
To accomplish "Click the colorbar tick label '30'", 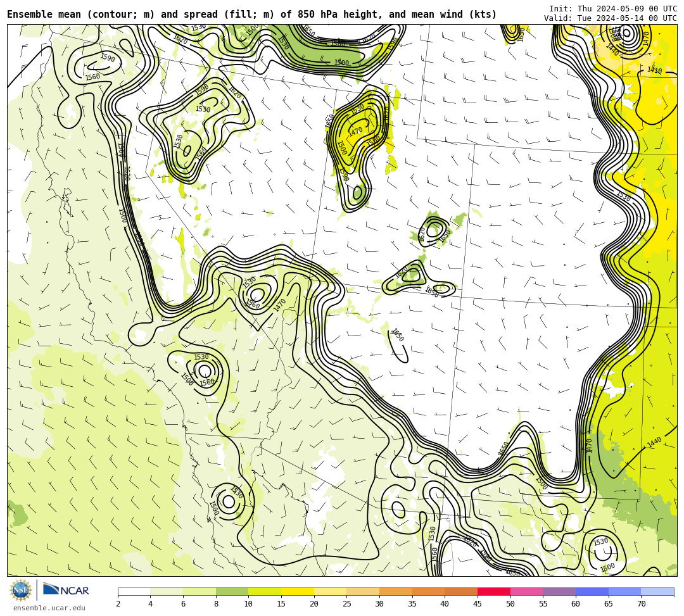I will [x=379, y=604].
